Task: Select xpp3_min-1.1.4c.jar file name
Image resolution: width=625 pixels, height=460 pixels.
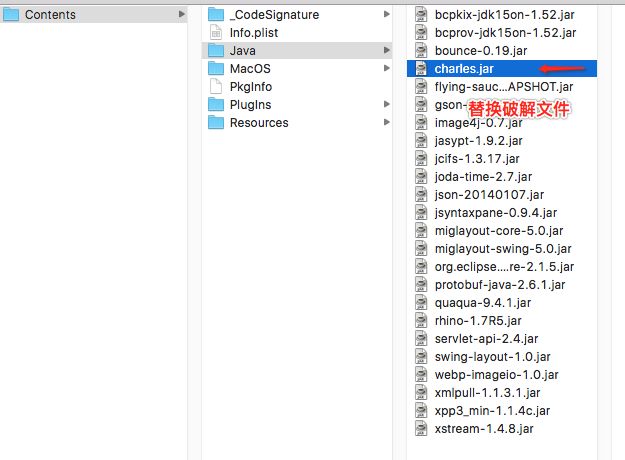Action: 492,411
